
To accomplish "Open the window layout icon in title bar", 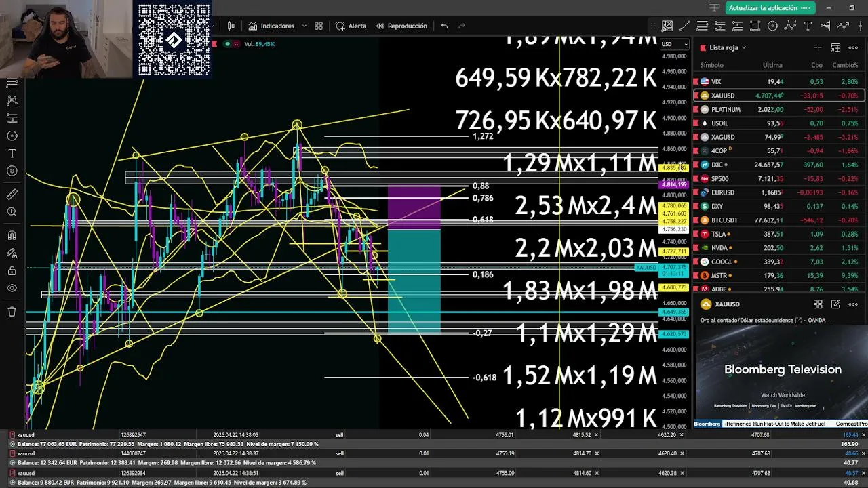I will (x=714, y=7).
